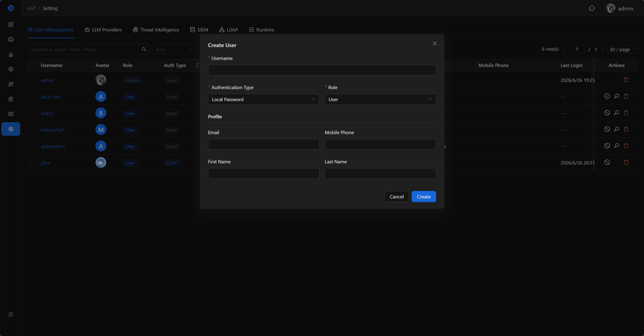Switch to the Runtime tab
Image resolution: width=644 pixels, height=336 pixels.
tap(261, 30)
